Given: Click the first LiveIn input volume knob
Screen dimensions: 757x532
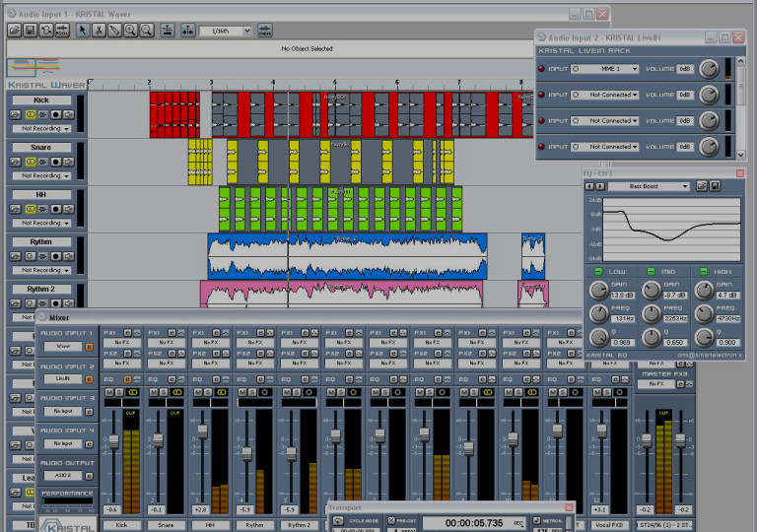Looking at the screenshot, I should [710, 69].
